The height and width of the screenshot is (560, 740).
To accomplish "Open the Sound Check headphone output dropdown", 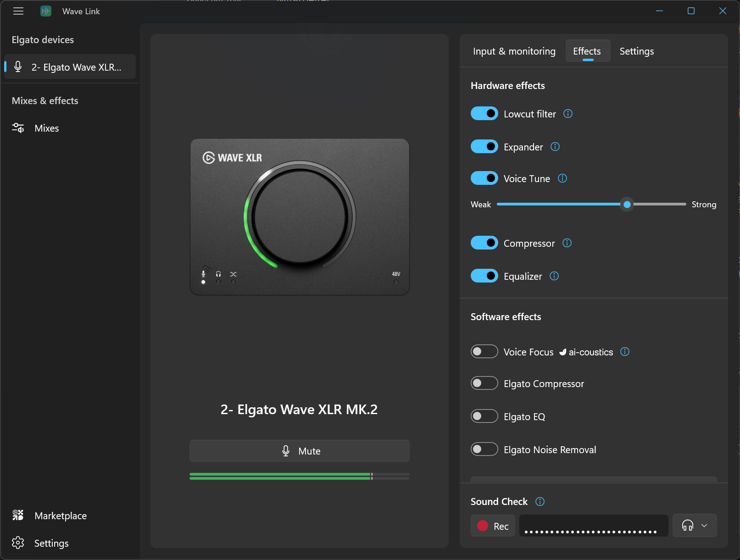I will pos(695,526).
